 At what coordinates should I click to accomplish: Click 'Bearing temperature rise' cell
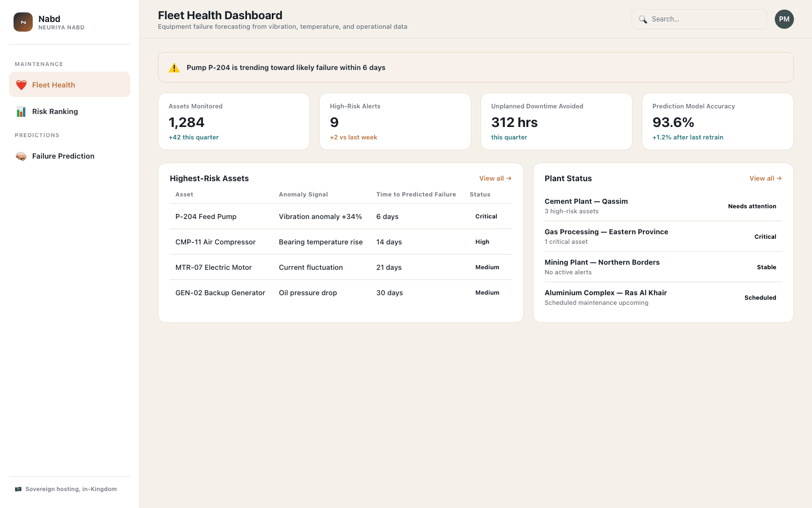tap(321, 242)
